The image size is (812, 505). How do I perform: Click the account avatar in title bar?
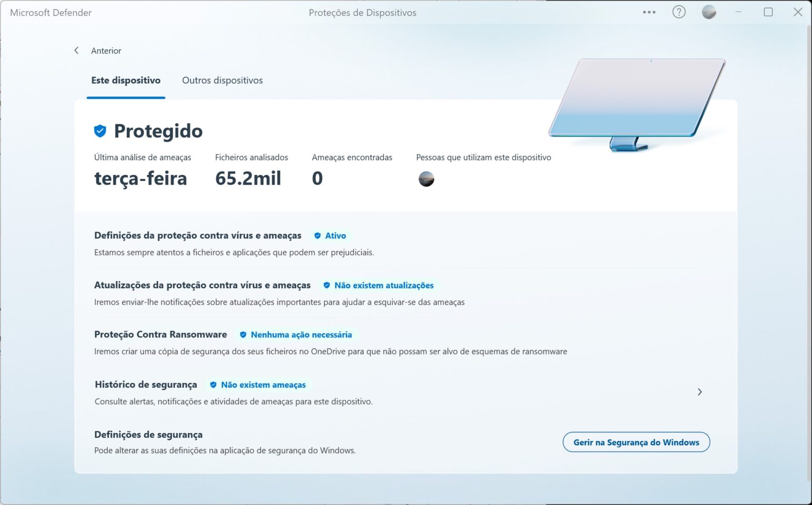pyautogui.click(x=709, y=12)
